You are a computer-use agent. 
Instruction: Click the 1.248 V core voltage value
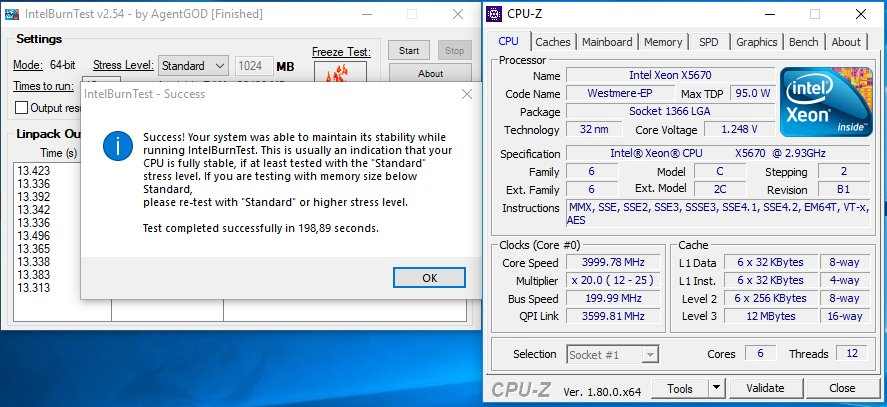(x=739, y=130)
